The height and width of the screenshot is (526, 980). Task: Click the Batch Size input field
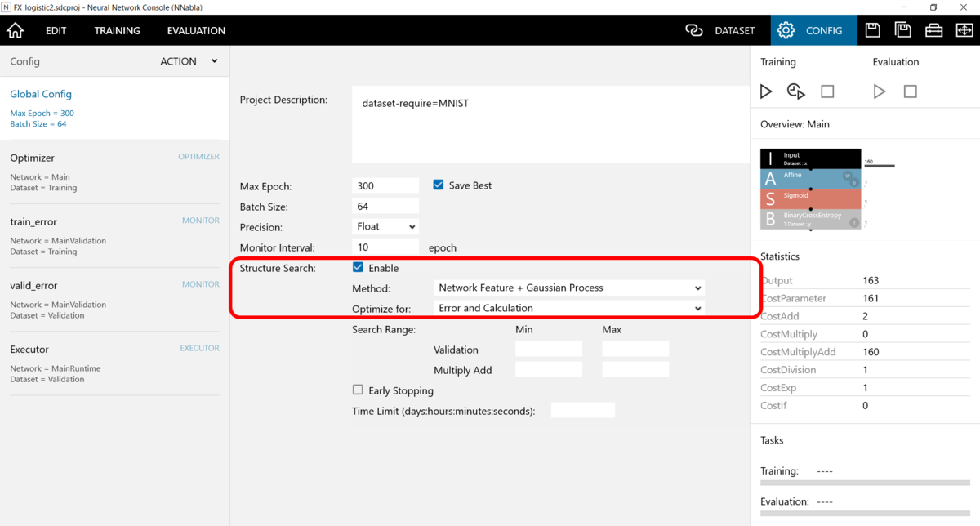(x=385, y=206)
